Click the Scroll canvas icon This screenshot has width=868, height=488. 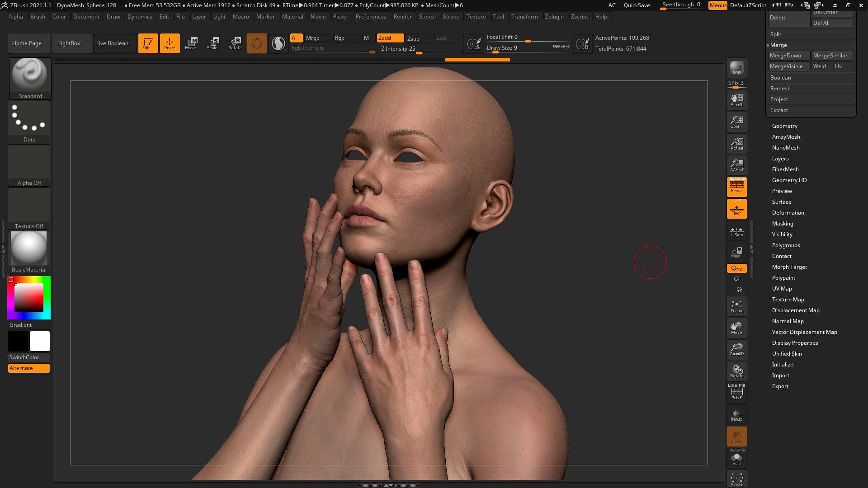(736, 100)
